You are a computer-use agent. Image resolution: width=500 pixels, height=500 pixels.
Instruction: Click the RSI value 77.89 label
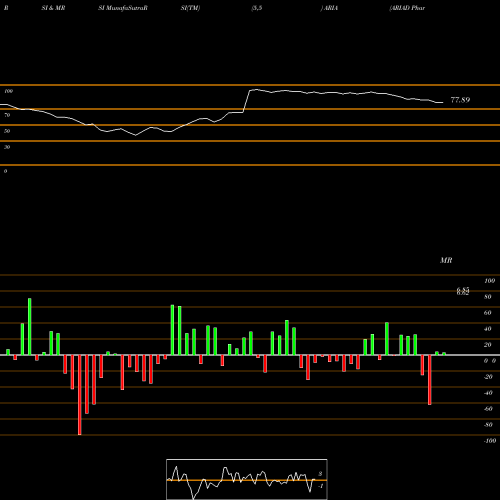tap(460, 100)
